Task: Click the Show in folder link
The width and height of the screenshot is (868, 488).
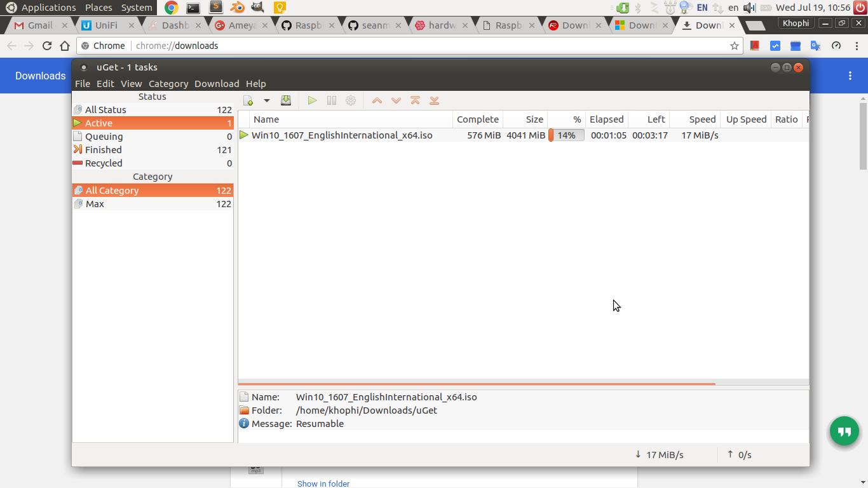Action: coord(323,484)
